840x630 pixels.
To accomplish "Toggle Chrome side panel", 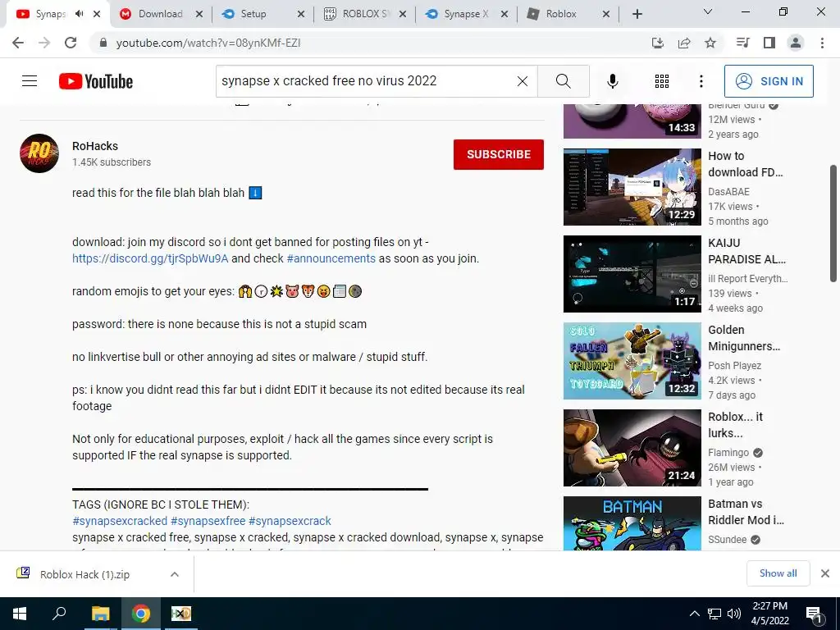I will tap(769, 43).
